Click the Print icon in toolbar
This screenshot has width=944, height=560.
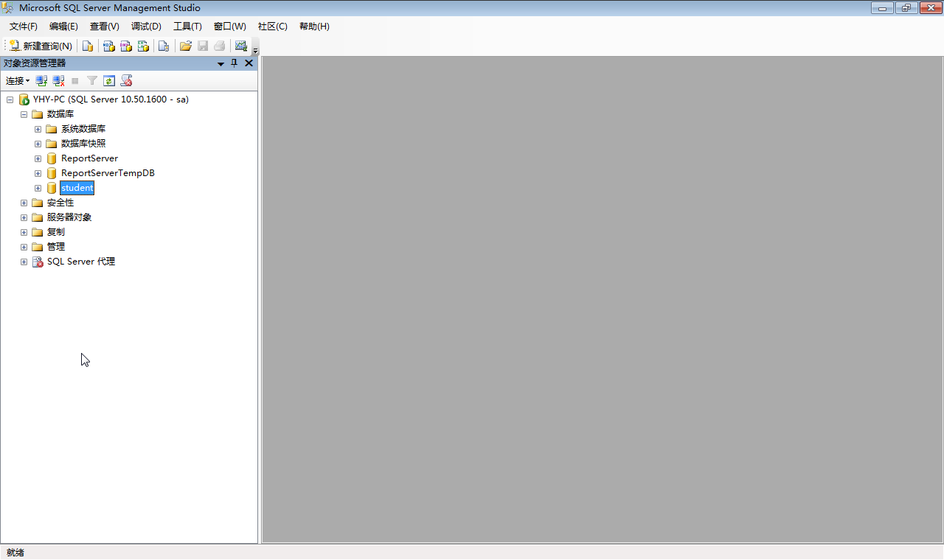click(219, 46)
